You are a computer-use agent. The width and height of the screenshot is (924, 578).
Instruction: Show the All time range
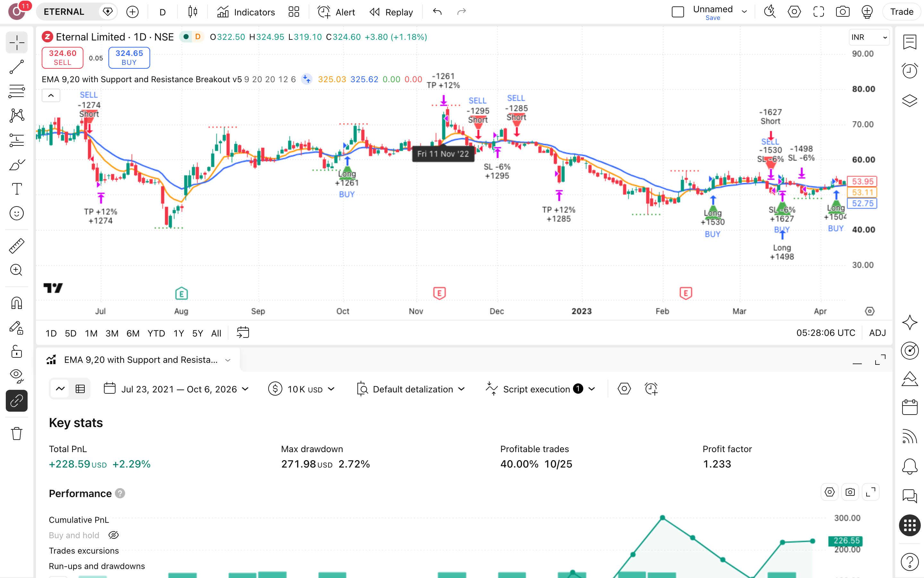216,333
